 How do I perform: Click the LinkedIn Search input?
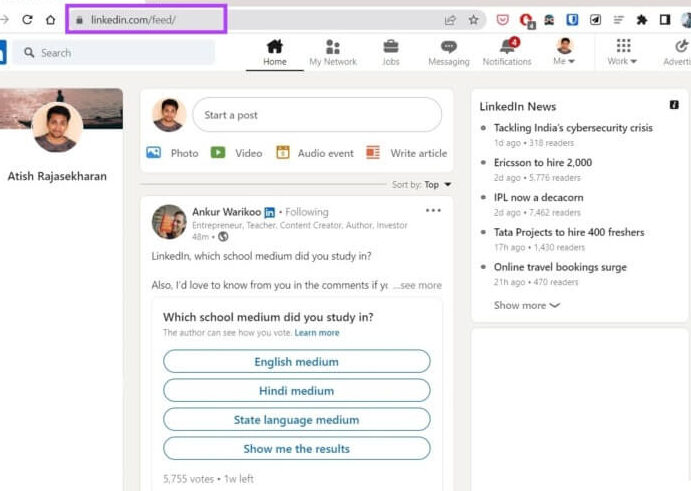tap(113, 52)
